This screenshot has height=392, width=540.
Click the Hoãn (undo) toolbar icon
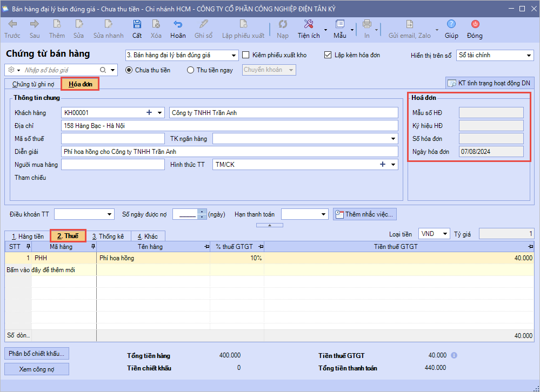[x=177, y=24]
